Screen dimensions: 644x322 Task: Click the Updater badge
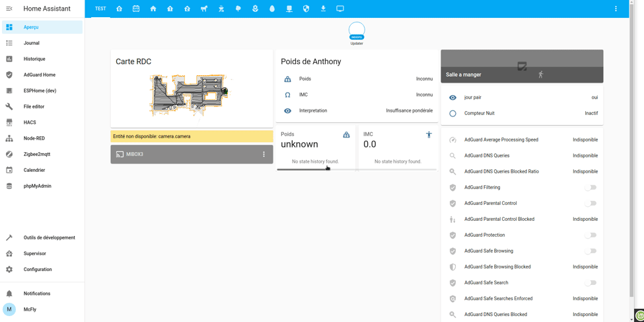pos(357,33)
